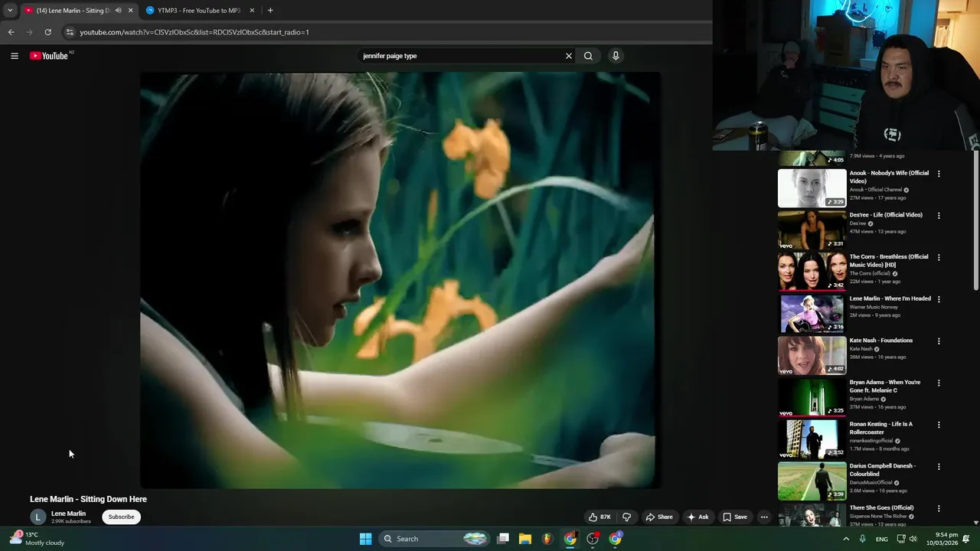Open the taskbar microphone indicator

pos(863,539)
